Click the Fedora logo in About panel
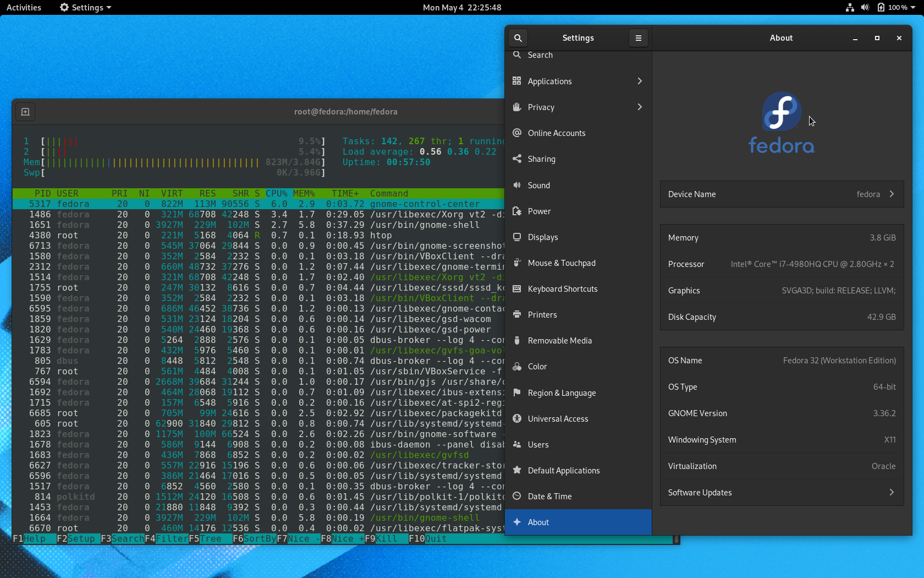 [x=782, y=123]
